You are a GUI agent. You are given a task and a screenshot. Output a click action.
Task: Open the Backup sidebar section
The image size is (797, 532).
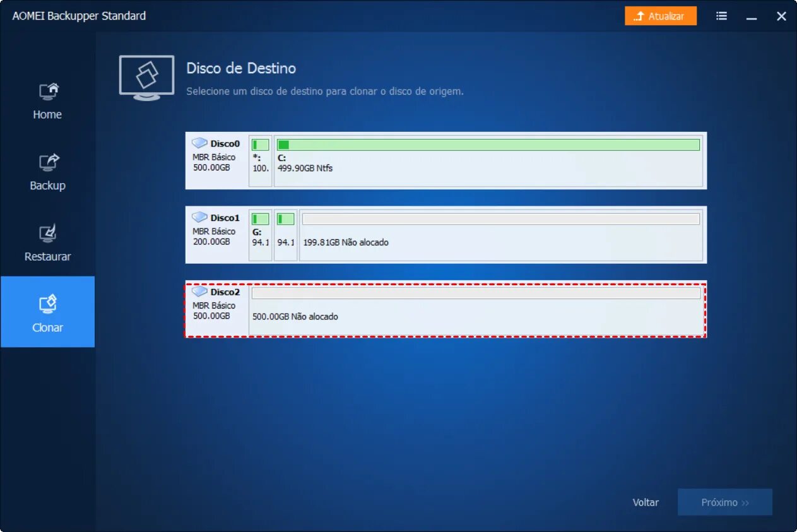click(x=47, y=172)
